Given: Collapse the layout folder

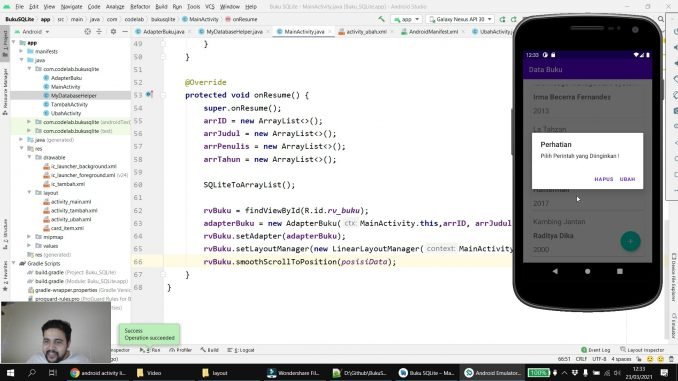Looking at the screenshot, I should pyautogui.click(x=29, y=192).
